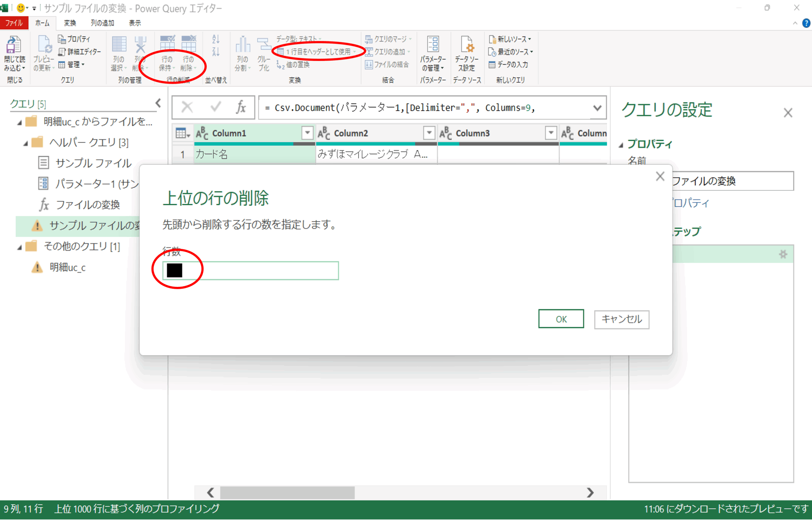Click Use First Row as Headers (1行目をヘッダーとして使用)
The height and width of the screenshot is (520, 812).
tap(317, 52)
